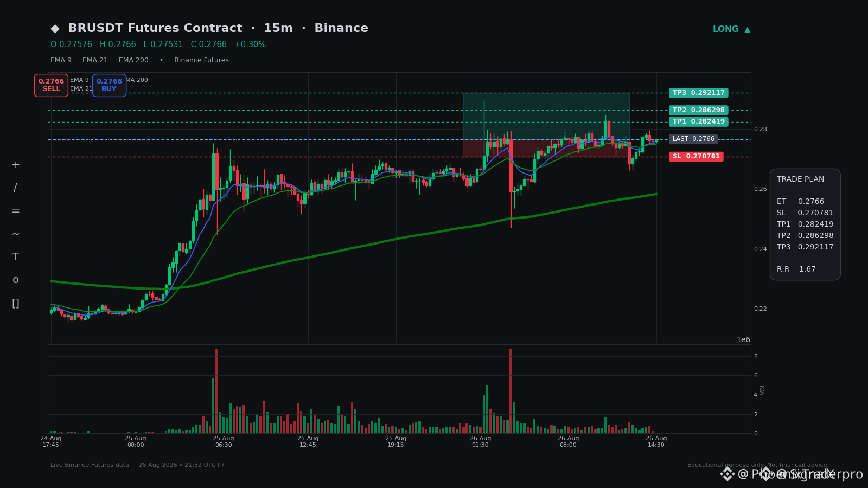Click the +0.30% change value
This screenshot has width=868, height=488.
point(250,44)
